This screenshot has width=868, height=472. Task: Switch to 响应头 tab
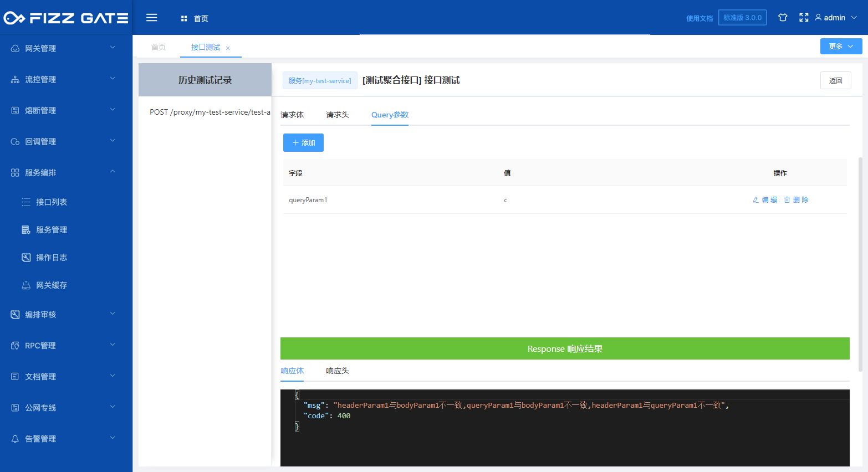point(338,371)
